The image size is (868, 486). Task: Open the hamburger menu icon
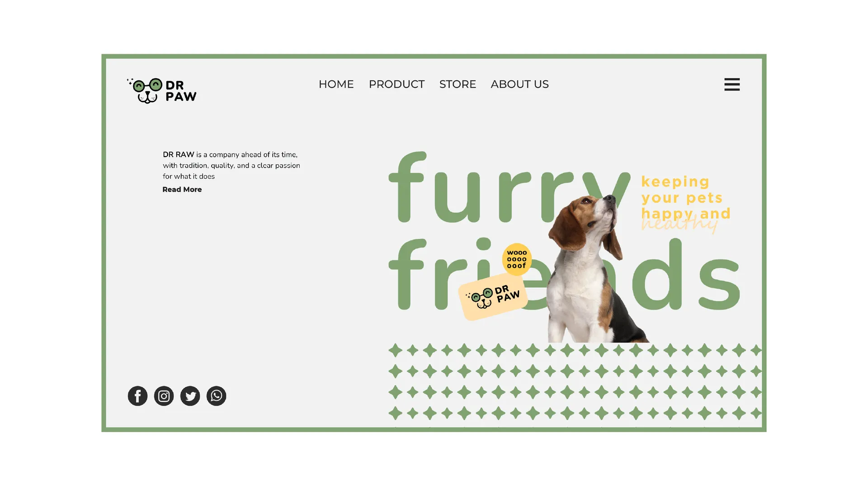pyautogui.click(x=732, y=84)
